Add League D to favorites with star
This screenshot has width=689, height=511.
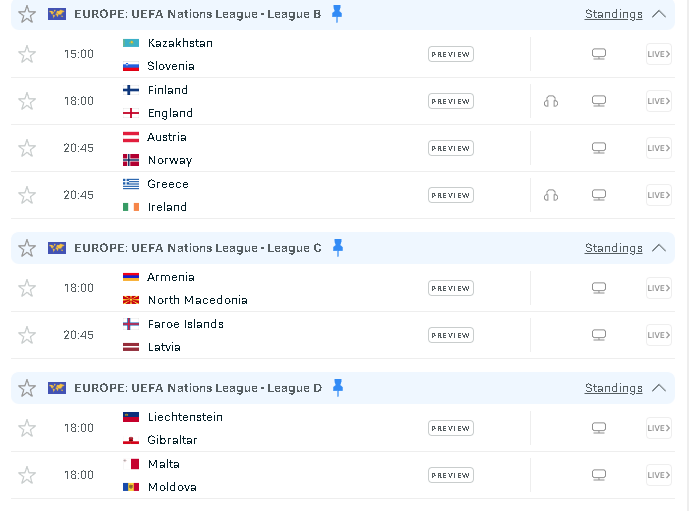pyautogui.click(x=27, y=388)
